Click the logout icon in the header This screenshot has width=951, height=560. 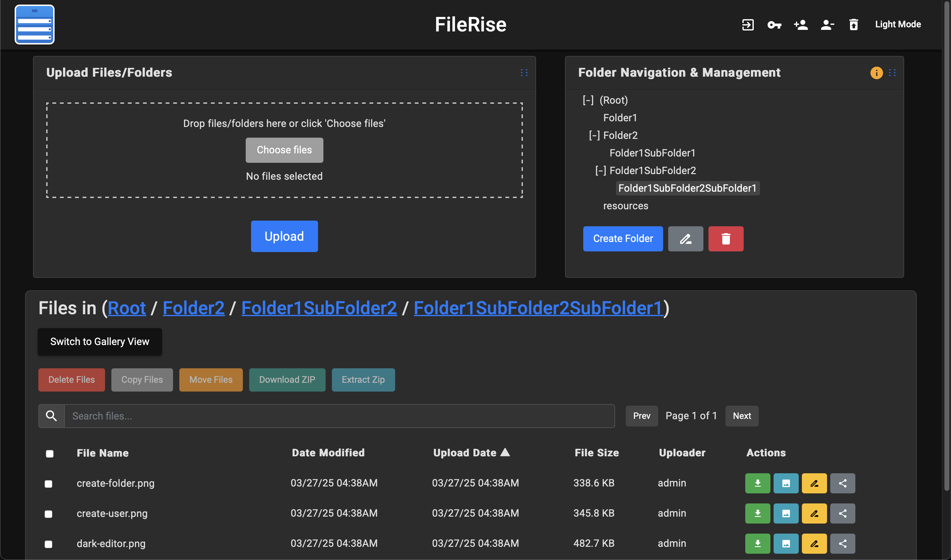pyautogui.click(x=747, y=25)
